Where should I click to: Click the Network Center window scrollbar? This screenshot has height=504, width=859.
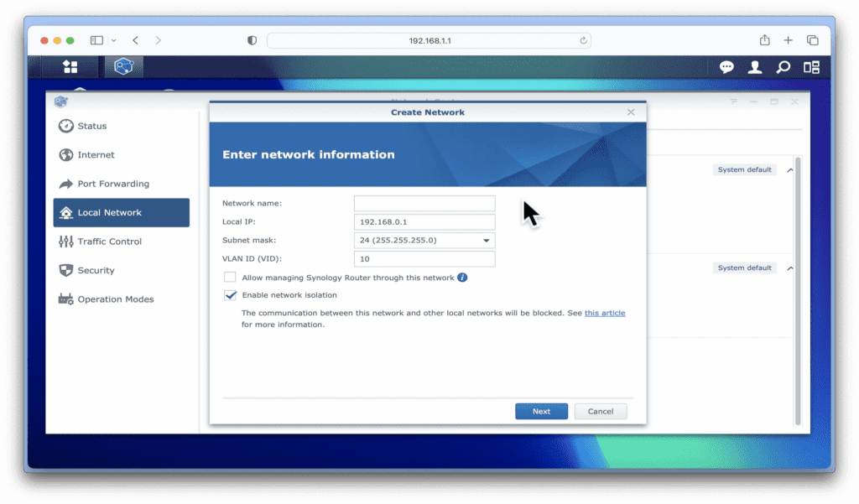tap(798, 290)
